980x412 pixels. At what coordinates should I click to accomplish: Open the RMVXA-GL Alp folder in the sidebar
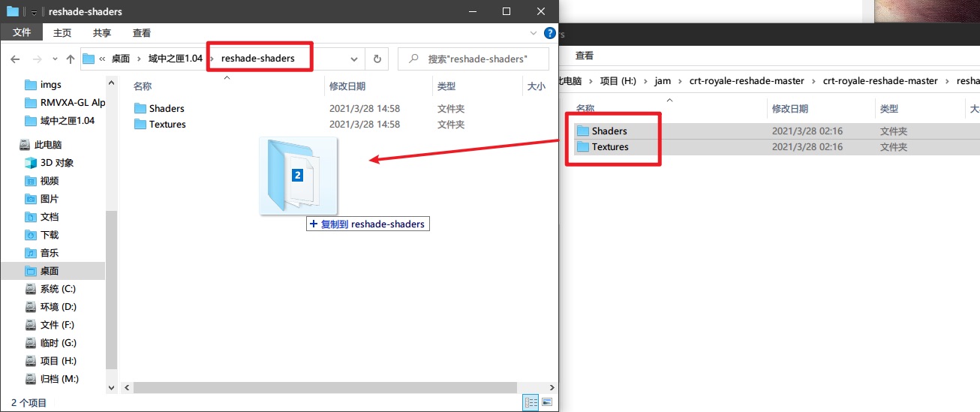(73, 103)
